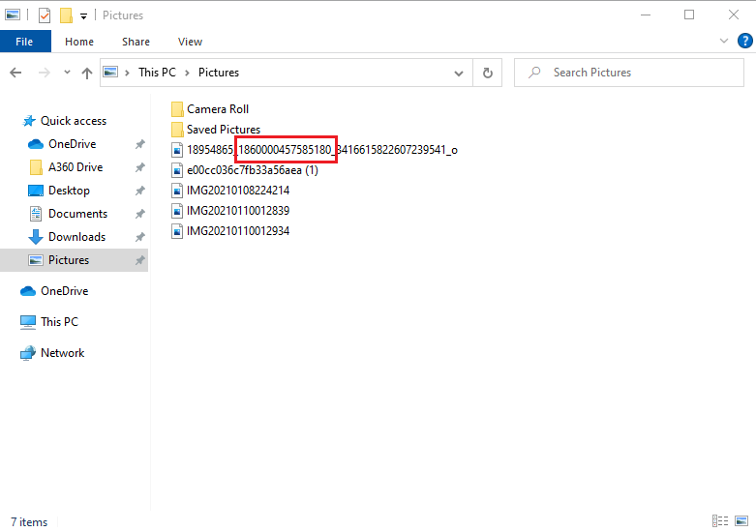Open address bar history dropdown

tap(459, 74)
